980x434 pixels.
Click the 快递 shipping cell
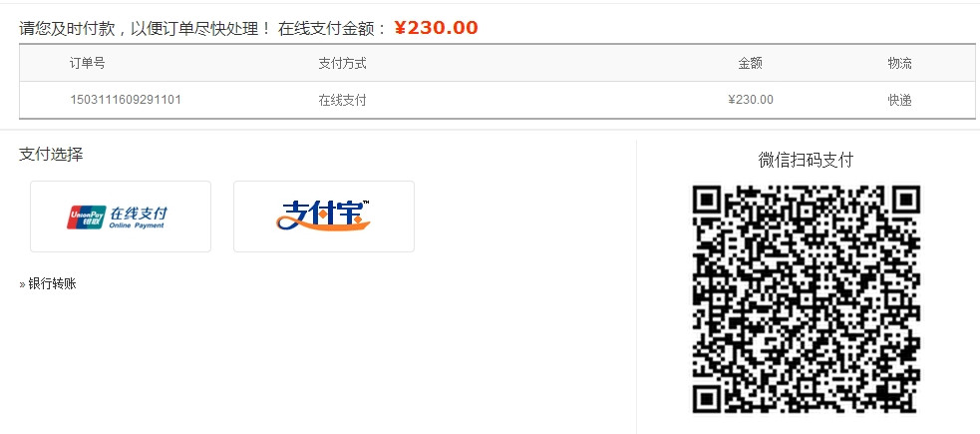[x=899, y=100]
